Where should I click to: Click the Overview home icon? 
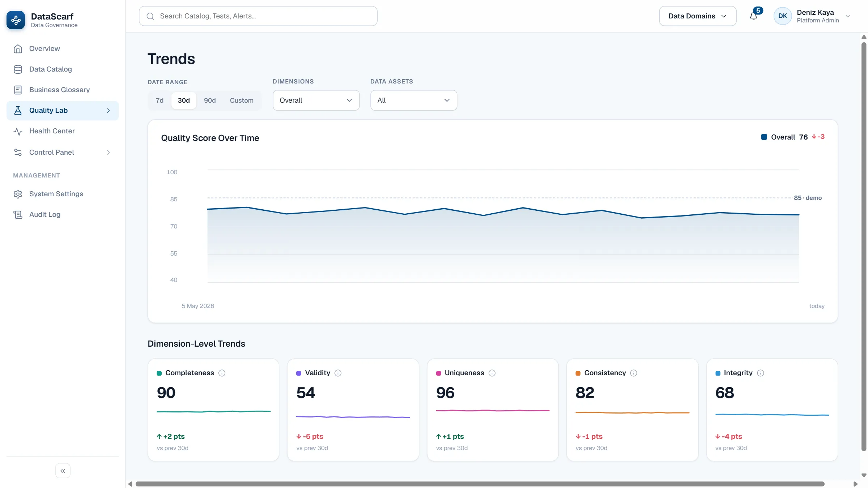[18, 49]
